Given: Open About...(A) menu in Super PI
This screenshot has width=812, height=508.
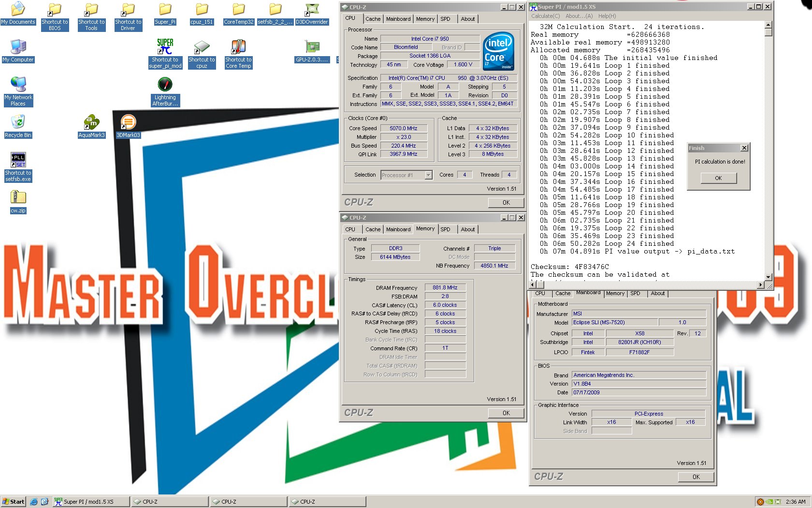Looking at the screenshot, I should 579,16.
